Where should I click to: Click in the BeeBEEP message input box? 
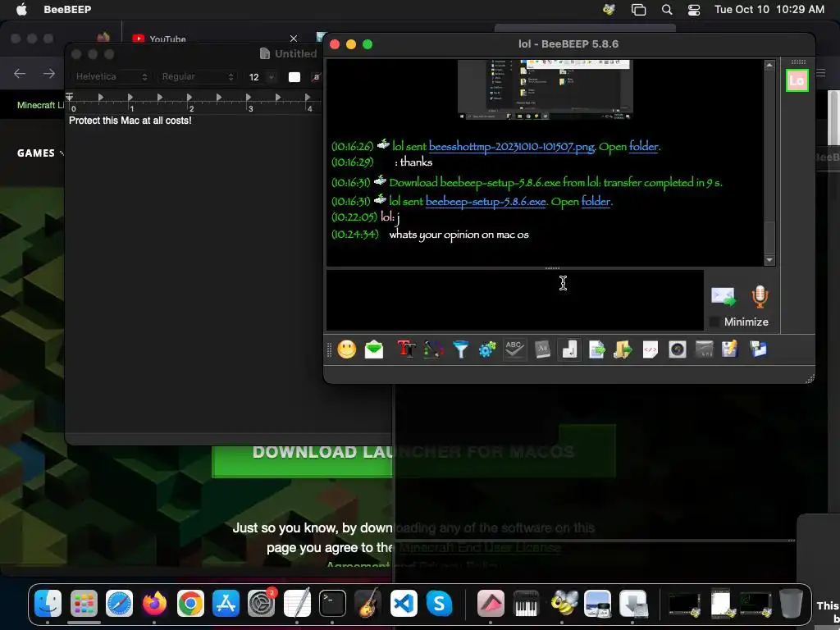tap(514, 300)
